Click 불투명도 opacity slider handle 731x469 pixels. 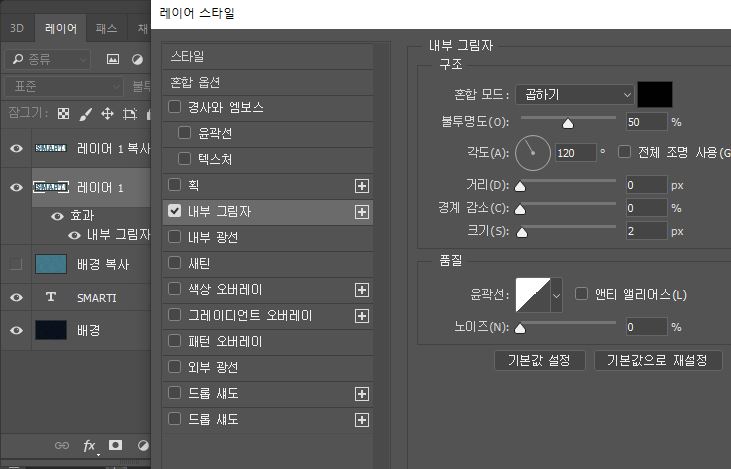click(568, 124)
